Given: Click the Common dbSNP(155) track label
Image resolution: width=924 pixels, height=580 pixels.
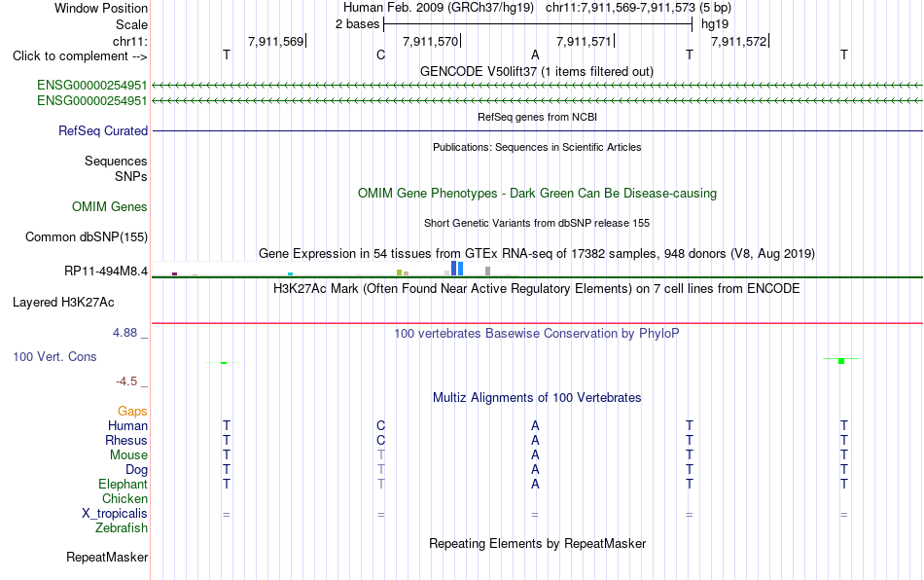Looking at the screenshot, I should [x=87, y=236].
